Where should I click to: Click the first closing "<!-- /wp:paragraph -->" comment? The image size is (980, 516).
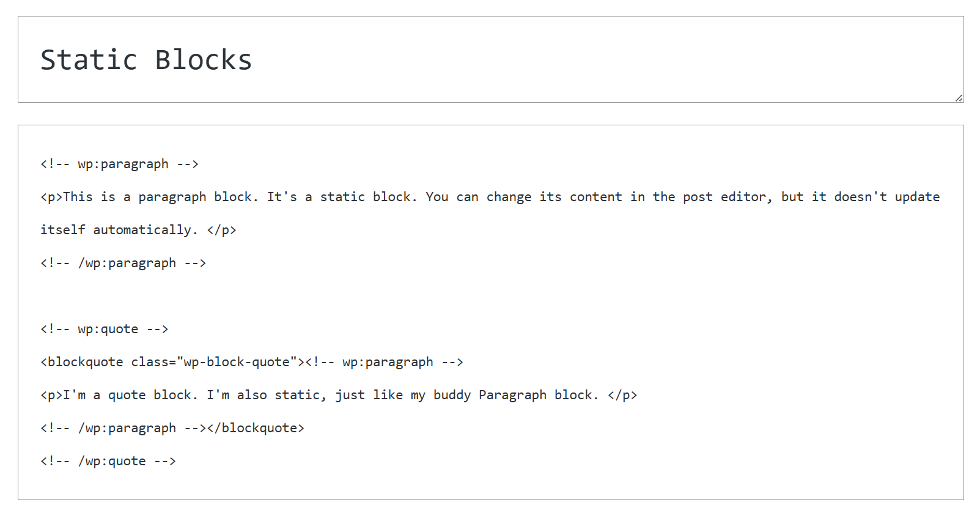click(x=123, y=263)
